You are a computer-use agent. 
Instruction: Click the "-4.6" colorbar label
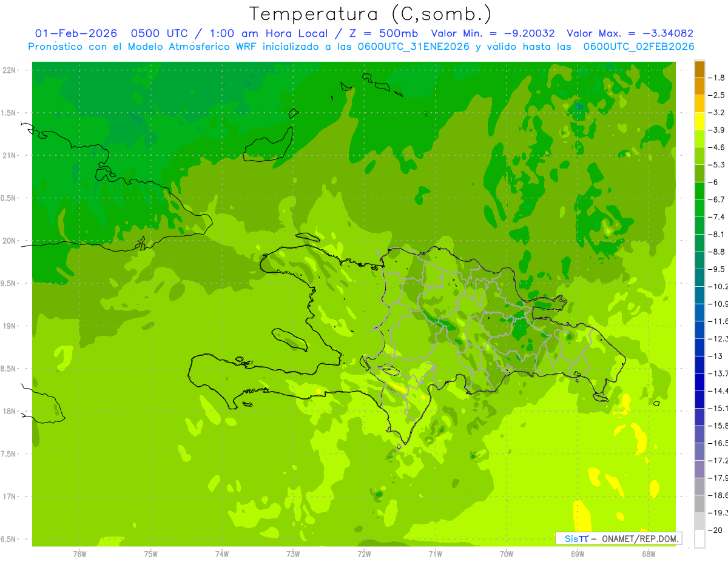(717, 147)
